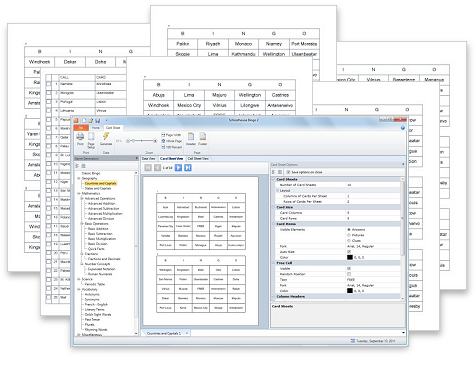Click the second toolbar icon in Game Generators panel

[83, 166]
